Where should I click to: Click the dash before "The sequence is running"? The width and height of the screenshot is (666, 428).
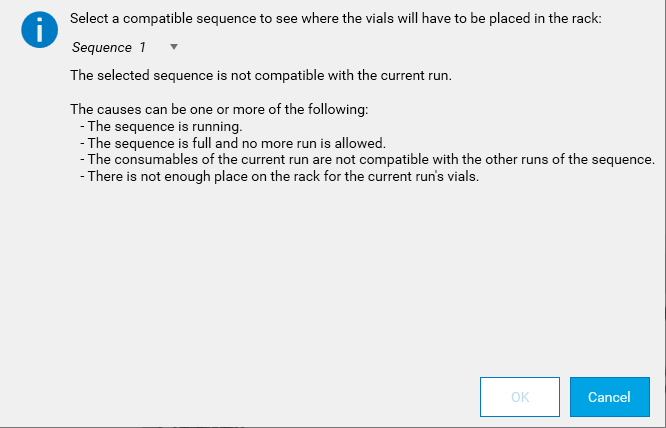[82, 126]
